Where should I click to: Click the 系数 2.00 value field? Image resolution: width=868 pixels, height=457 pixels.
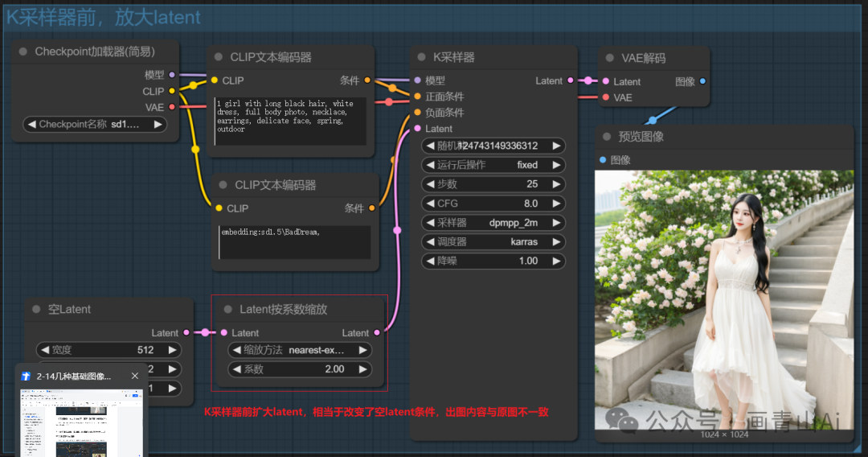click(300, 369)
